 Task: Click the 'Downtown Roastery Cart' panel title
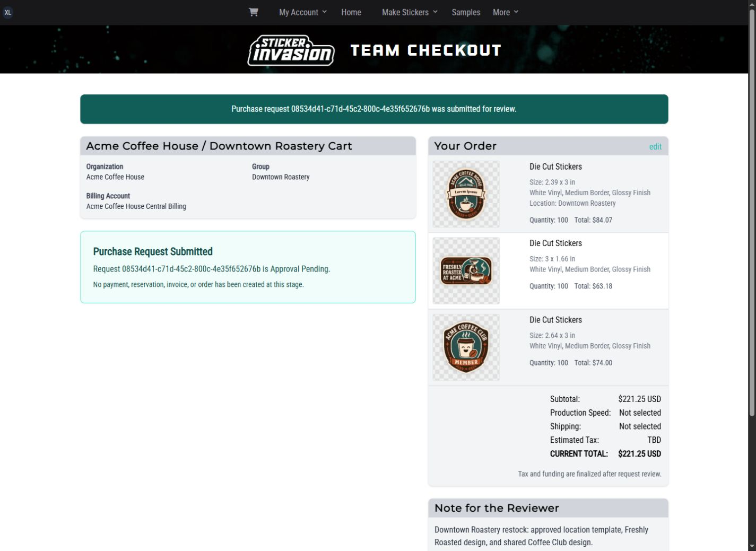pyautogui.click(x=219, y=146)
